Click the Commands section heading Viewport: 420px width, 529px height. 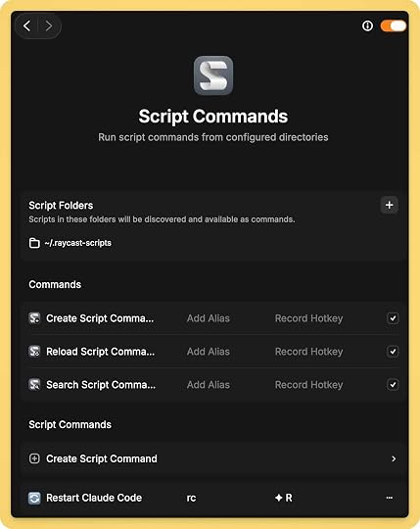(55, 284)
